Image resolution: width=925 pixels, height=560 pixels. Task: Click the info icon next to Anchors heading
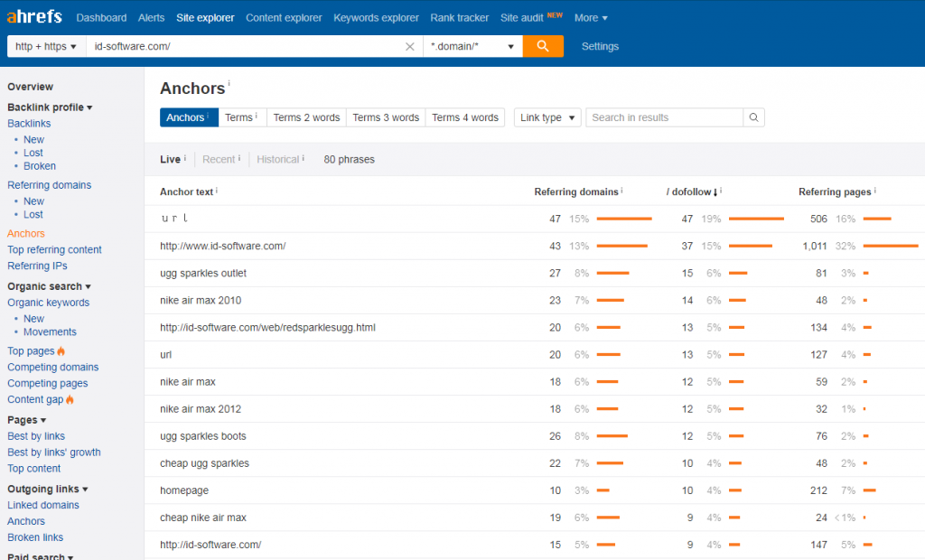(229, 83)
